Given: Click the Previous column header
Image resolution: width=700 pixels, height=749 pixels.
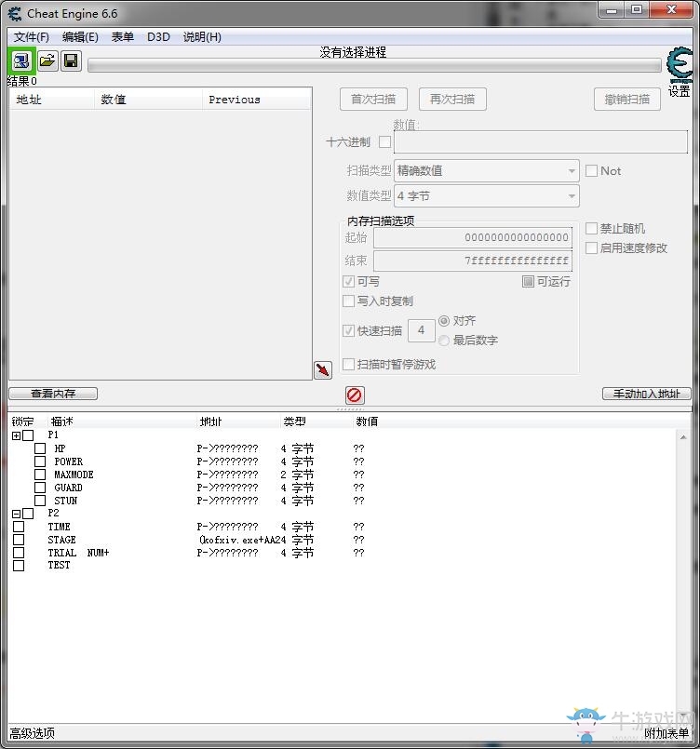Looking at the screenshot, I should pos(257,100).
